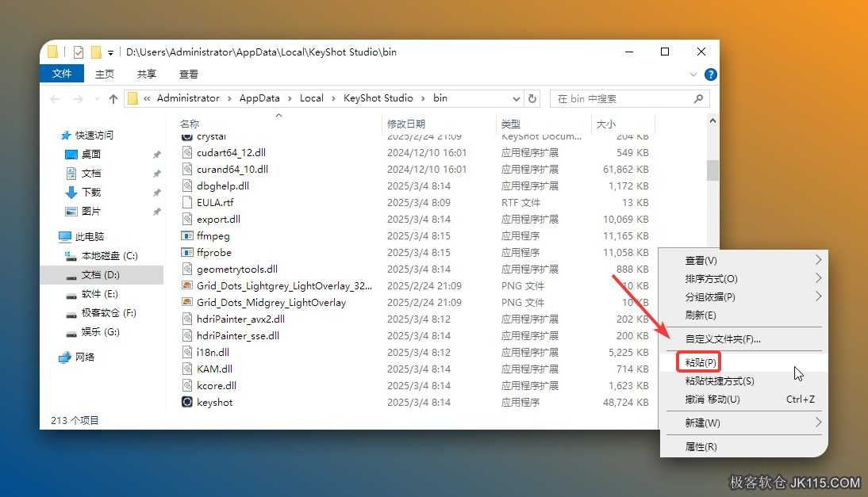Select the keyshot application icon
The image size is (868, 497).
(187, 402)
